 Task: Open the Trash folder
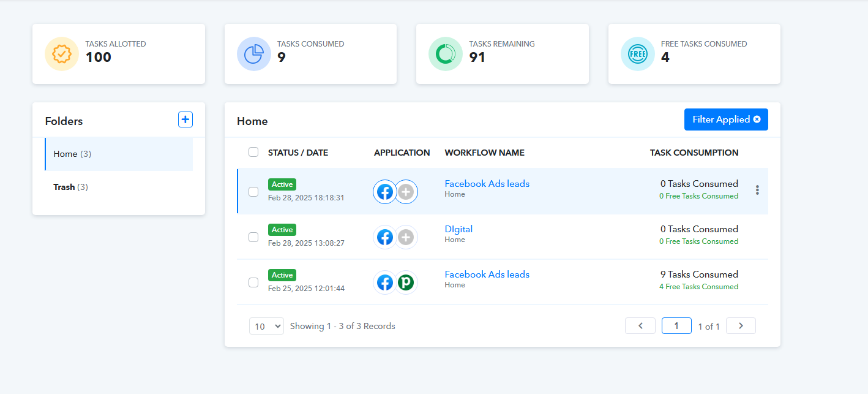coord(119,187)
